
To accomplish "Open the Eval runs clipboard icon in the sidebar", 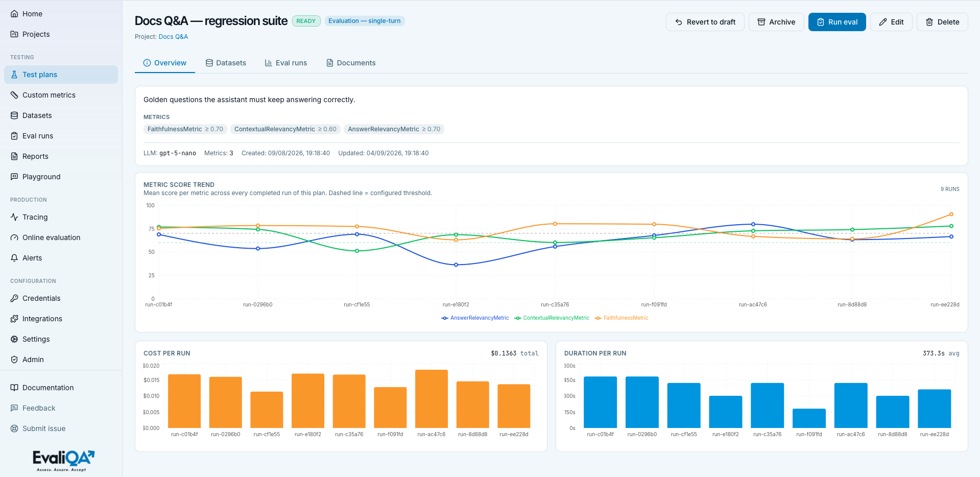I will coord(14,136).
